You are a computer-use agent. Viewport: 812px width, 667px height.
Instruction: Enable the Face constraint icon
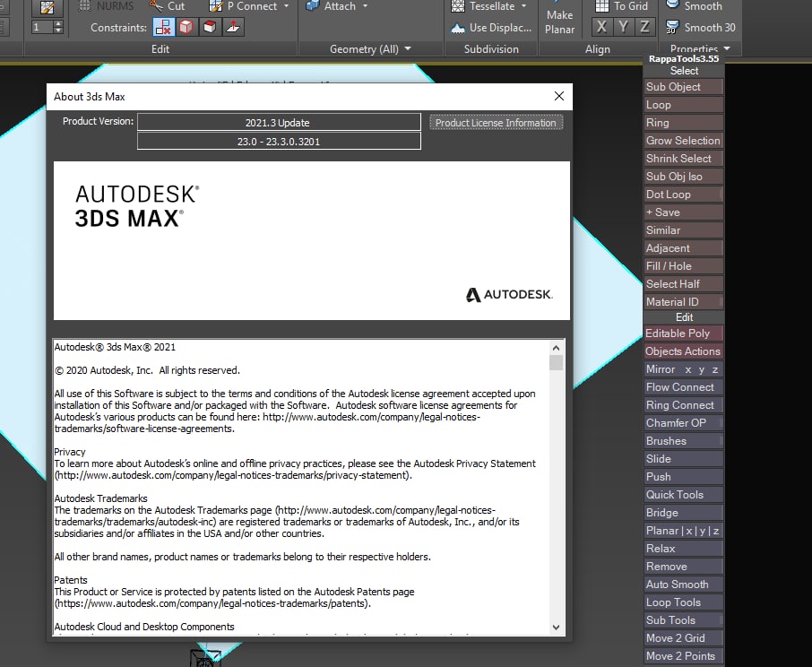[210, 27]
